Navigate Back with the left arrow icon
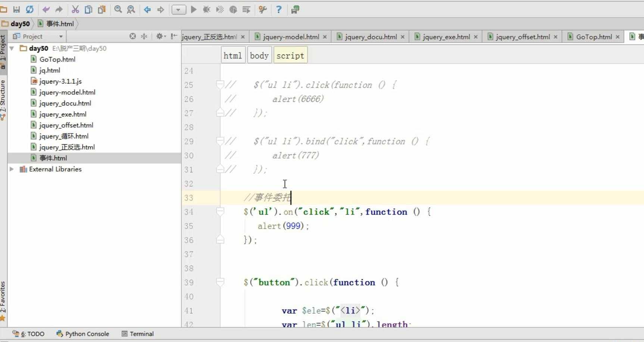644x342 pixels. point(147,10)
